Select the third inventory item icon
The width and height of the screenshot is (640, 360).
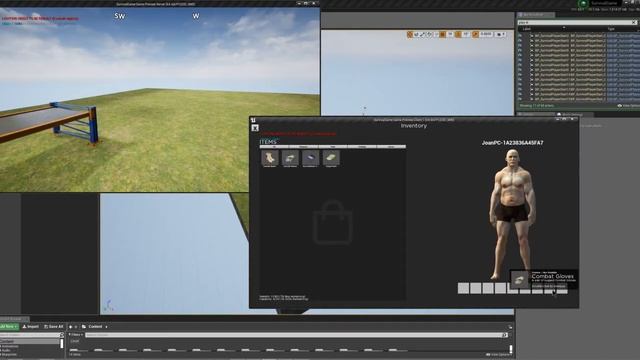pyautogui.click(x=311, y=158)
